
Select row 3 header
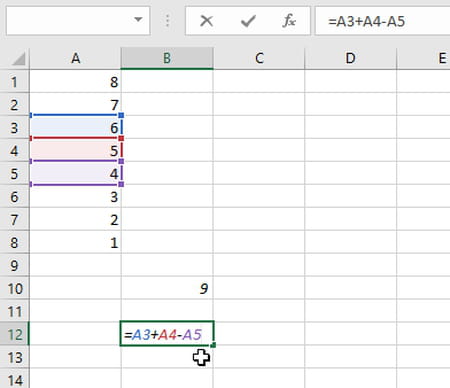click(x=14, y=128)
